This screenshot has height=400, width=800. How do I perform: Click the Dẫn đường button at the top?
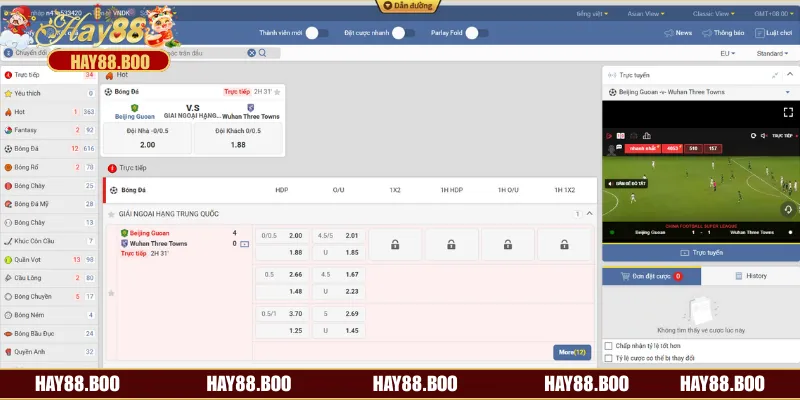pyautogui.click(x=408, y=6)
